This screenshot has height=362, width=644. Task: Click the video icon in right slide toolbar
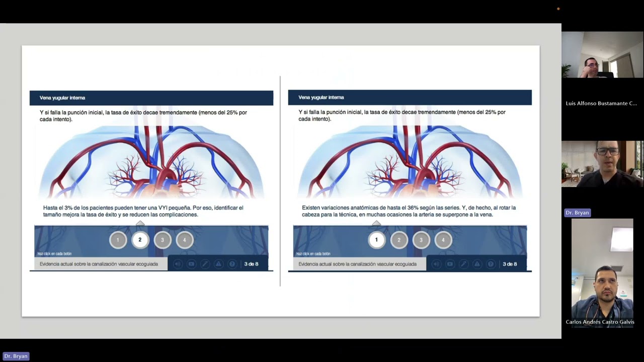click(x=450, y=264)
